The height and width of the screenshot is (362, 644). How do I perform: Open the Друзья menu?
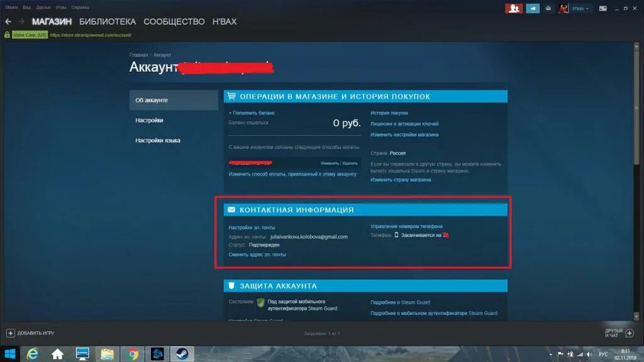pos(43,8)
